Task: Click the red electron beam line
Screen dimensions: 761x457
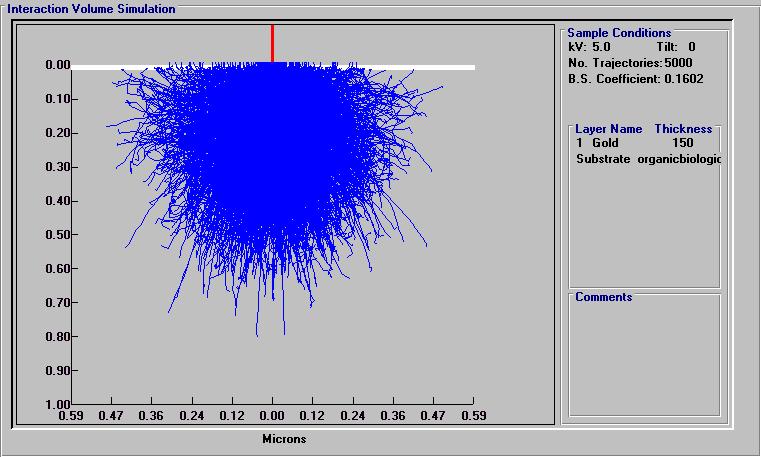Action: (273, 43)
